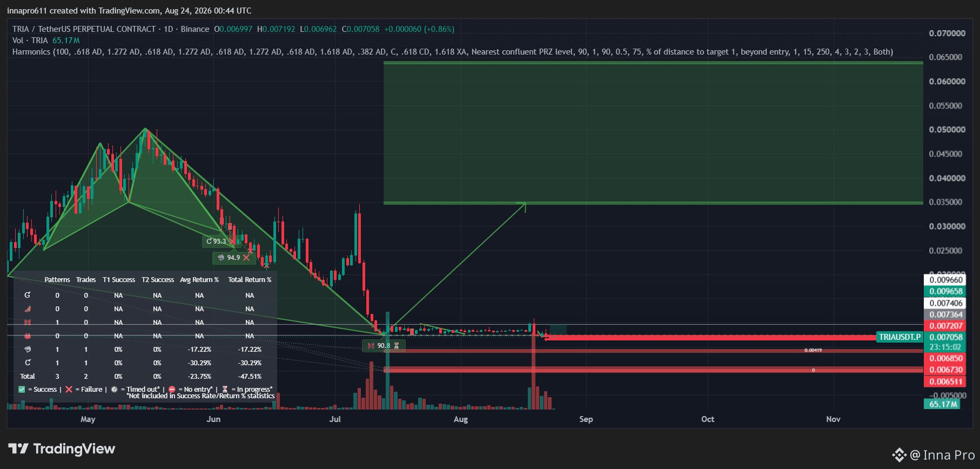The width and height of the screenshot is (980, 469).
Task: Click the 'Nov' label on the time axis
Action: [x=833, y=419]
